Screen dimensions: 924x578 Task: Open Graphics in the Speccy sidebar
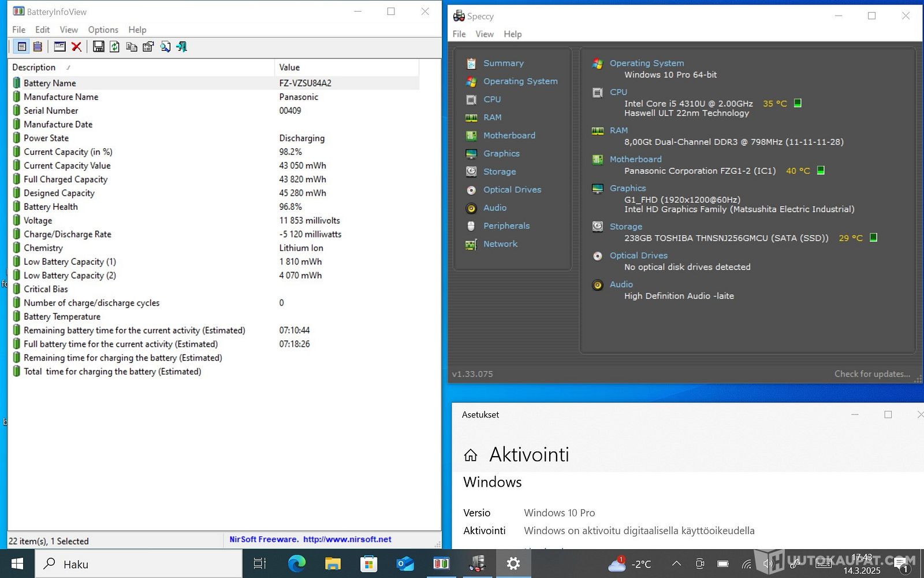coord(501,153)
